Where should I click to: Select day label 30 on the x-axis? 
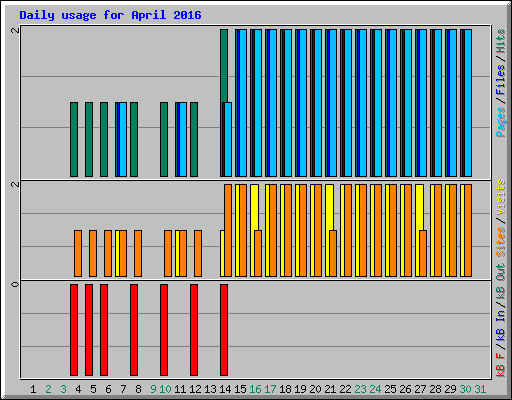click(465, 389)
